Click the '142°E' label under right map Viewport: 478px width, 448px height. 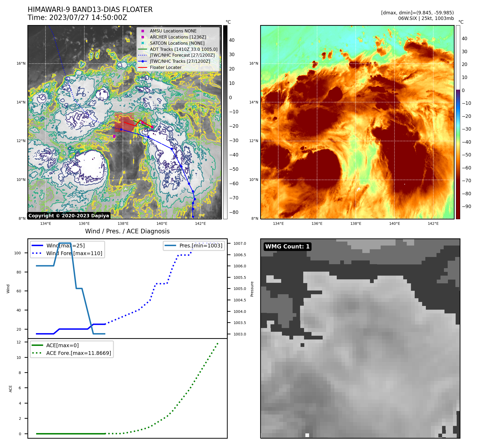click(x=433, y=223)
